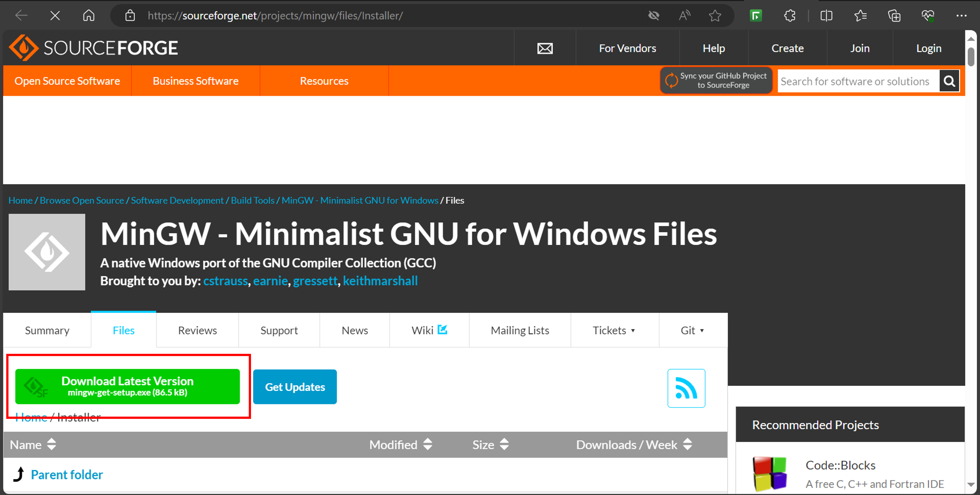980x495 pixels.
Task: Open the mail envelope icon in header
Action: (545, 48)
